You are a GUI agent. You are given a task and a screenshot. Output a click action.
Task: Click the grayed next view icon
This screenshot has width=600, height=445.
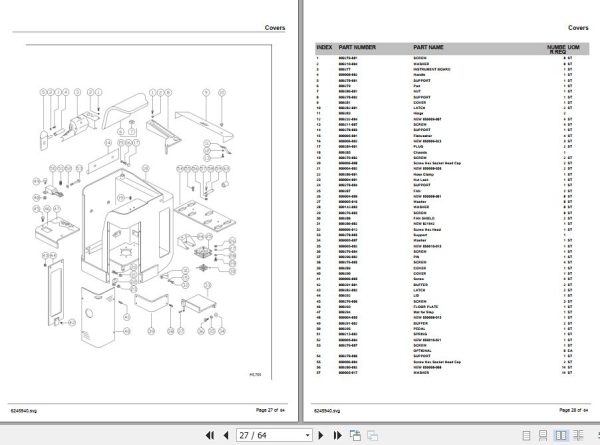372,435
